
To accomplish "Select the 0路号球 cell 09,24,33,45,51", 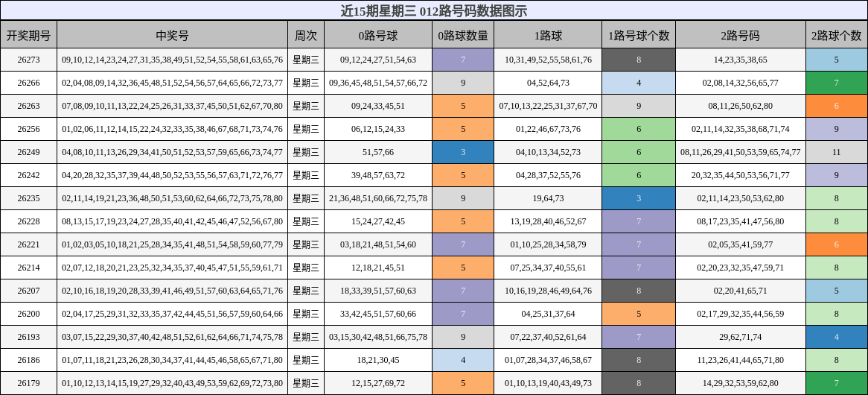I will [378, 106].
